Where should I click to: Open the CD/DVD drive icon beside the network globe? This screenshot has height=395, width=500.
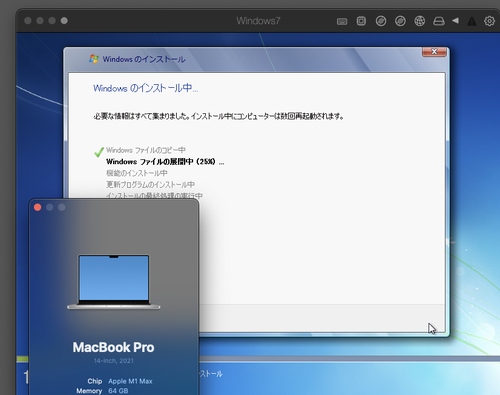click(400, 21)
